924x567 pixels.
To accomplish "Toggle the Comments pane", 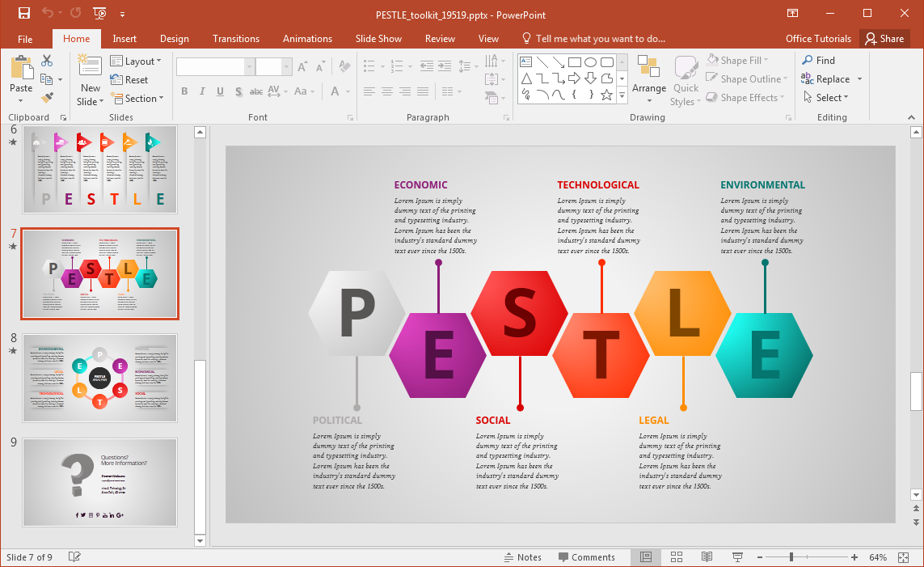I will 588,556.
